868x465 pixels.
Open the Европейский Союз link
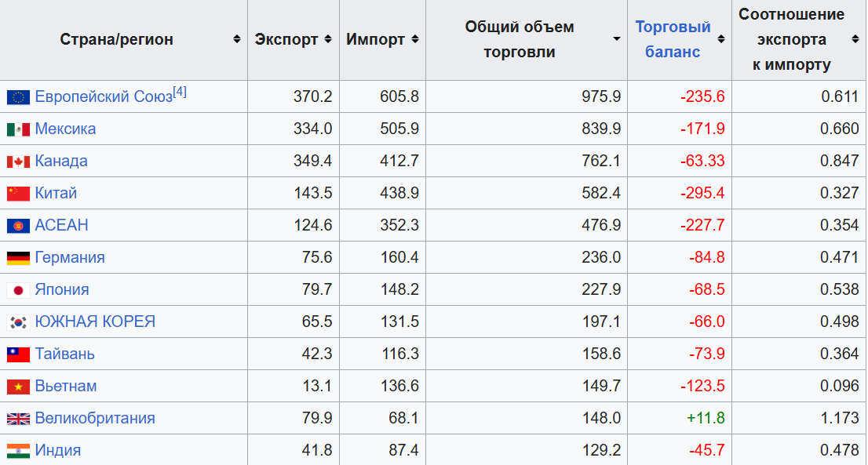point(103,97)
